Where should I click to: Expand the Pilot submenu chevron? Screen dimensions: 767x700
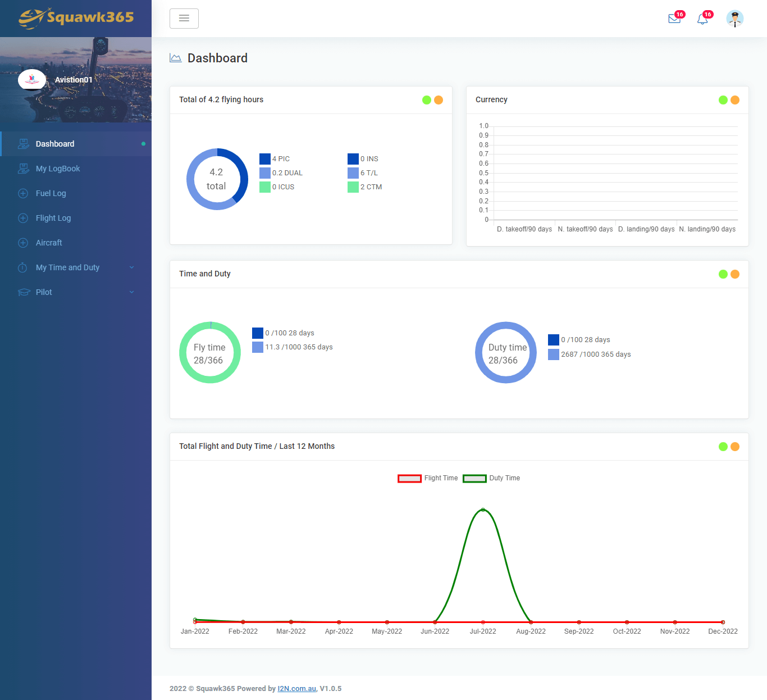(x=131, y=292)
